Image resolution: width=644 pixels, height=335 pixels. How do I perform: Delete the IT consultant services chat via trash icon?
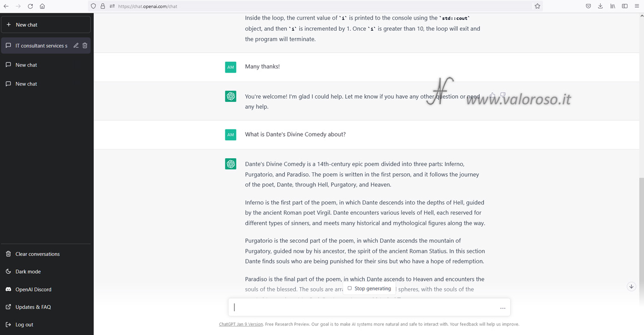pyautogui.click(x=85, y=45)
